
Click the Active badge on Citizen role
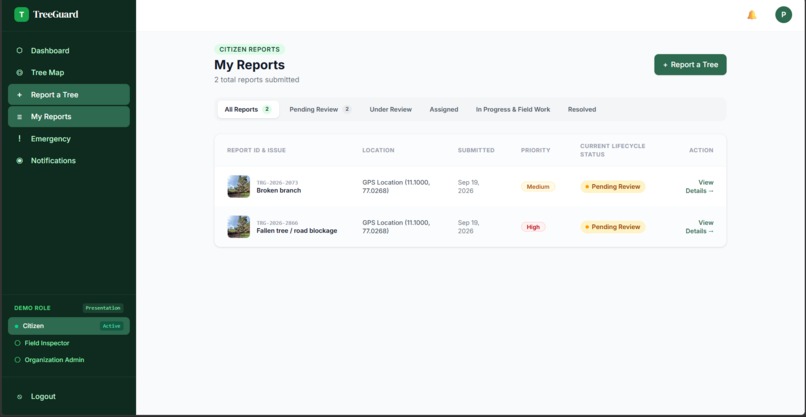click(111, 326)
